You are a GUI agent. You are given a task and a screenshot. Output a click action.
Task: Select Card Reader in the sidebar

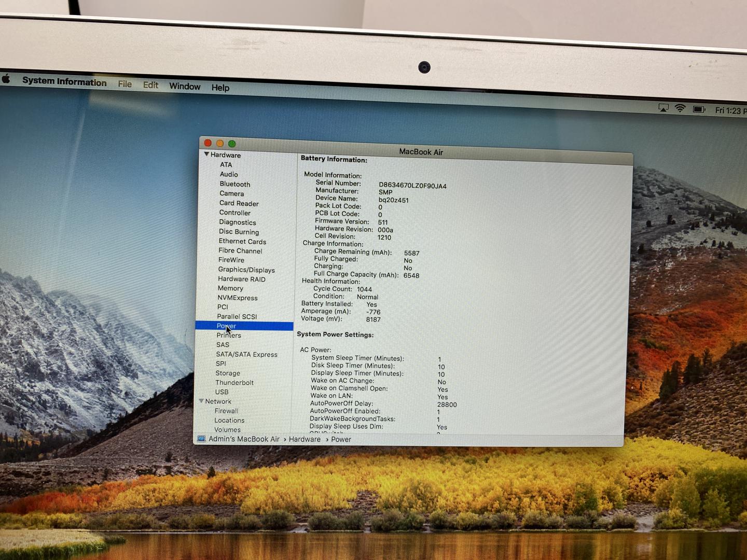pyautogui.click(x=239, y=203)
